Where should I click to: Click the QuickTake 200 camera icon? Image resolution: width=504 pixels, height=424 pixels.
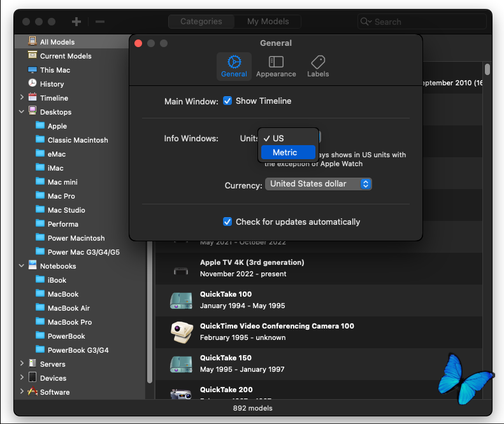pyautogui.click(x=181, y=394)
